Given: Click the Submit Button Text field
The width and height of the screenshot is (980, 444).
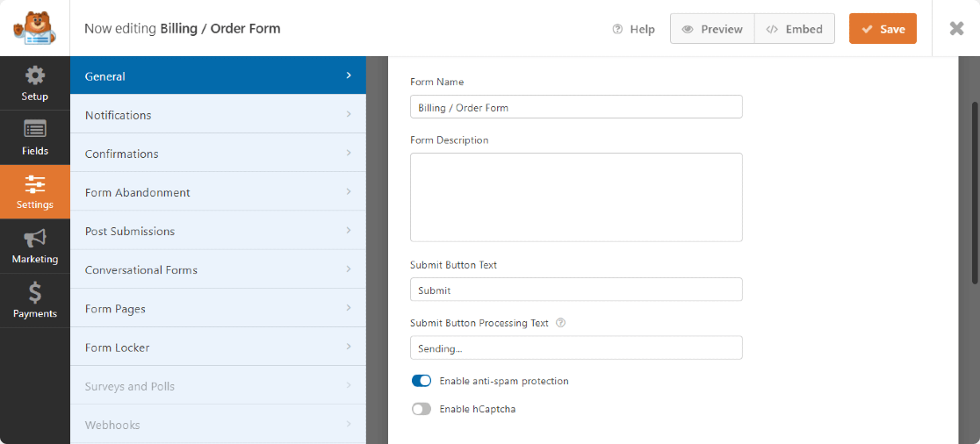Looking at the screenshot, I should 576,290.
